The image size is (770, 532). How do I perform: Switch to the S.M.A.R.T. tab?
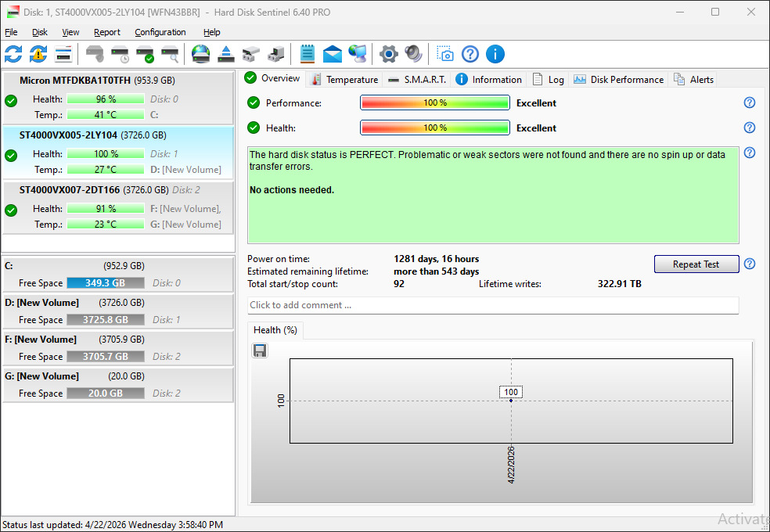pyautogui.click(x=416, y=80)
